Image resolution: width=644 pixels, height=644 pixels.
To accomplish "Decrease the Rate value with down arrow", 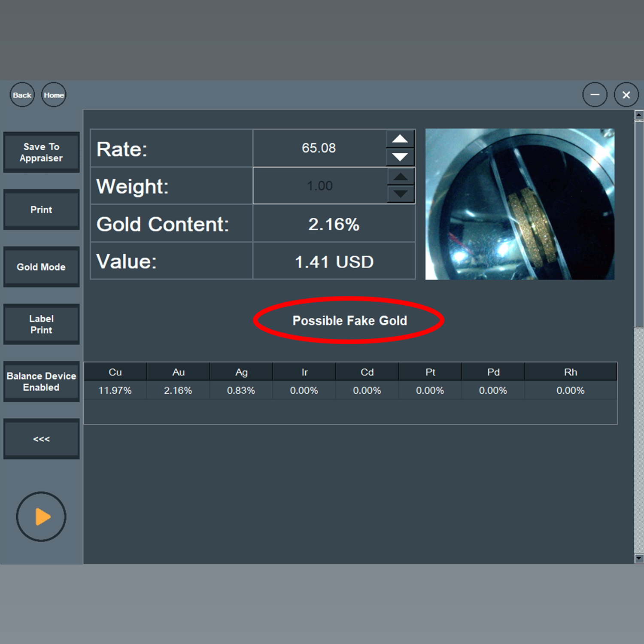I will [400, 157].
